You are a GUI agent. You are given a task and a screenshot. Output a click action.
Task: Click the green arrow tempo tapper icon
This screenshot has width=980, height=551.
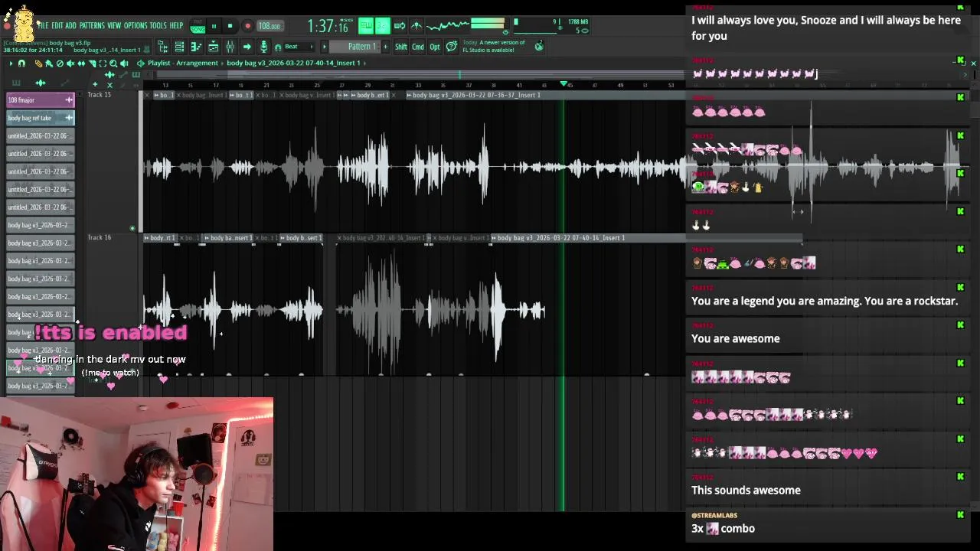[x=247, y=47]
